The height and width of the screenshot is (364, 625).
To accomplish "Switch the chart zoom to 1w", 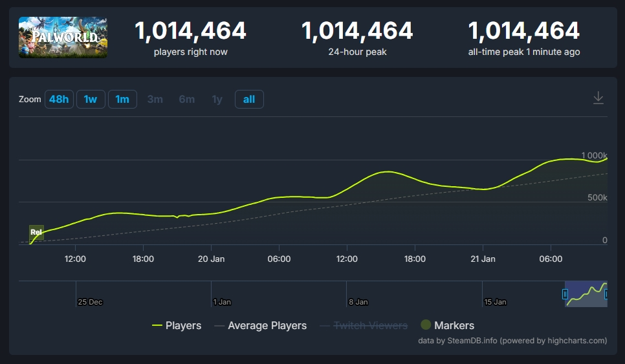I will [x=91, y=99].
